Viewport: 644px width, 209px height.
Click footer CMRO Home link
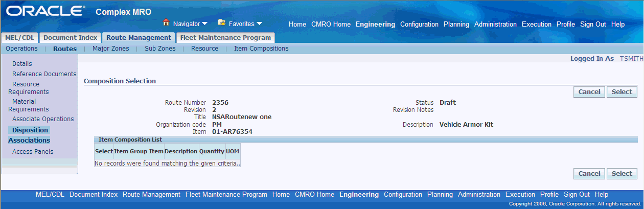pyautogui.click(x=314, y=195)
